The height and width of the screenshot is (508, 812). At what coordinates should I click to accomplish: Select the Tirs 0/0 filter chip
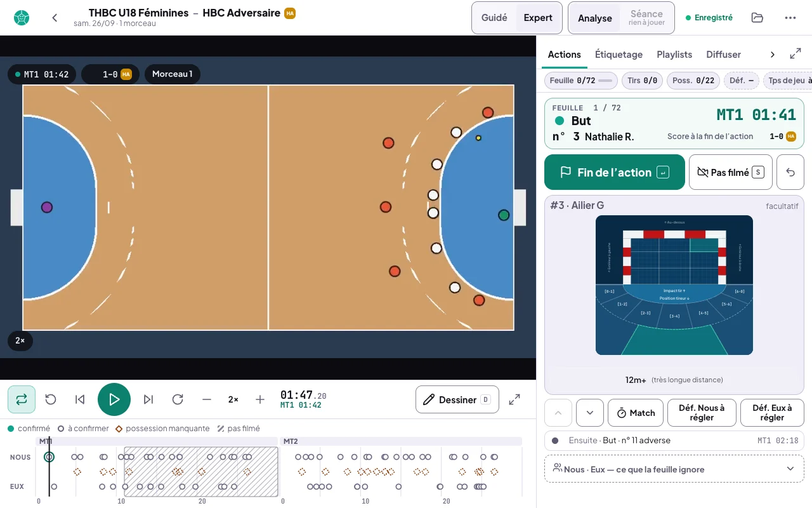pos(642,81)
